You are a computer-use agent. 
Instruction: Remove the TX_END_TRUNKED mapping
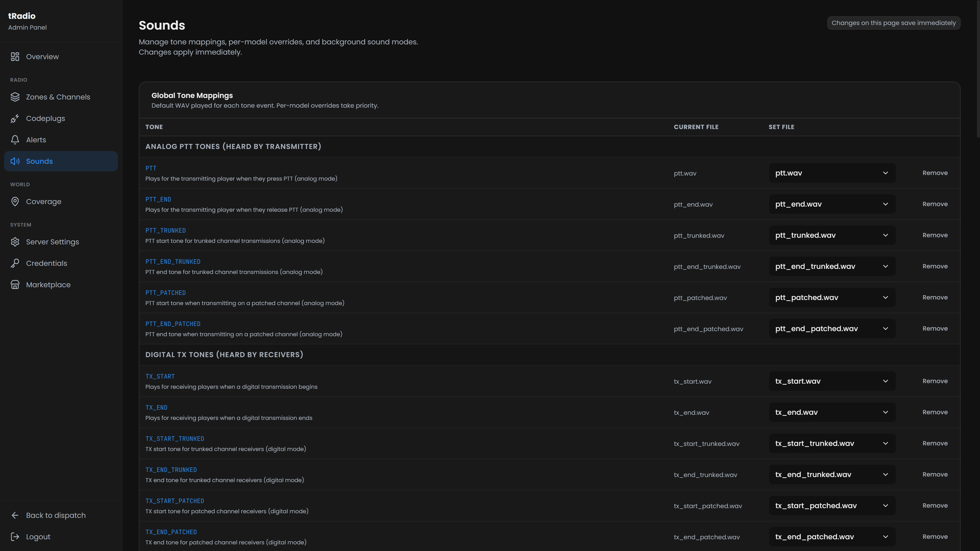point(935,474)
